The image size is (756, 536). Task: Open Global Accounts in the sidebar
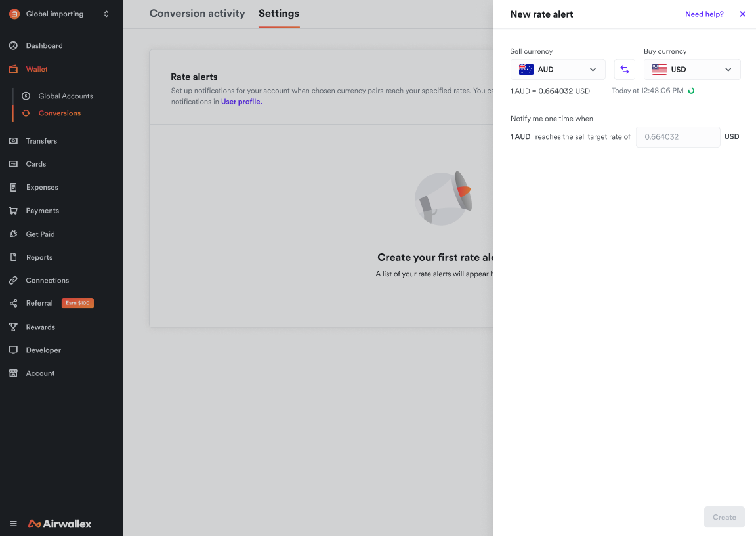(66, 96)
